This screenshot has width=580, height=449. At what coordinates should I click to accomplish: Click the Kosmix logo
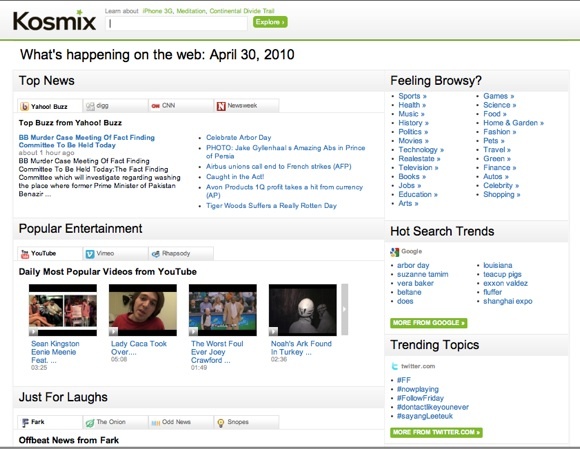[54, 21]
